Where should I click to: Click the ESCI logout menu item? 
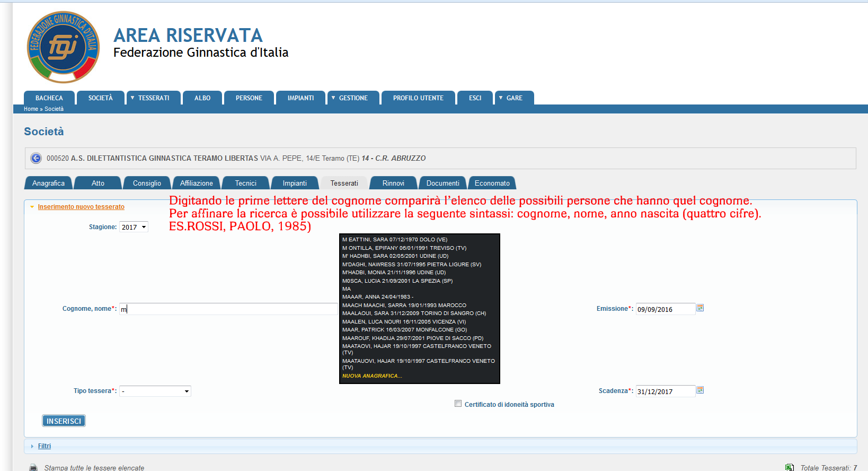[475, 98]
